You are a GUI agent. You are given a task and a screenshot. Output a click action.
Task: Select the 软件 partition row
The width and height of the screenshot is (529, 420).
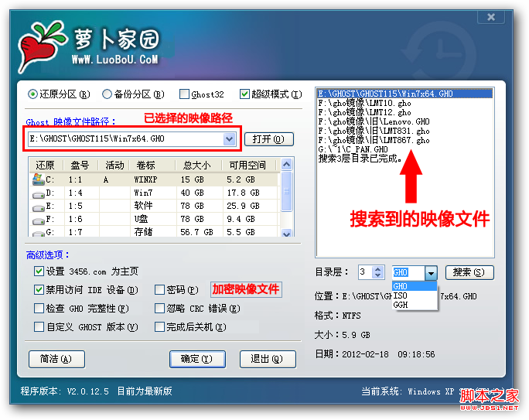tap(155, 206)
